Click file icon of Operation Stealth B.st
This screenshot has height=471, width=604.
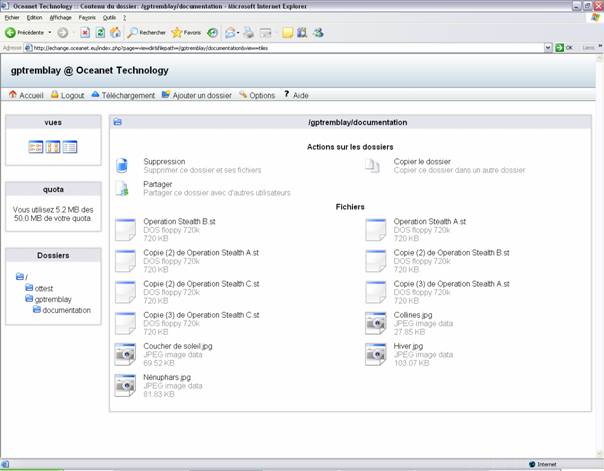pos(125,230)
